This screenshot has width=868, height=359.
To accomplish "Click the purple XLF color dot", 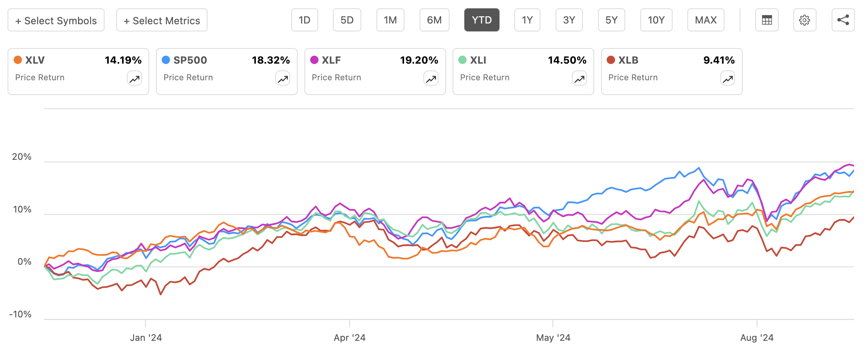I will coord(314,60).
